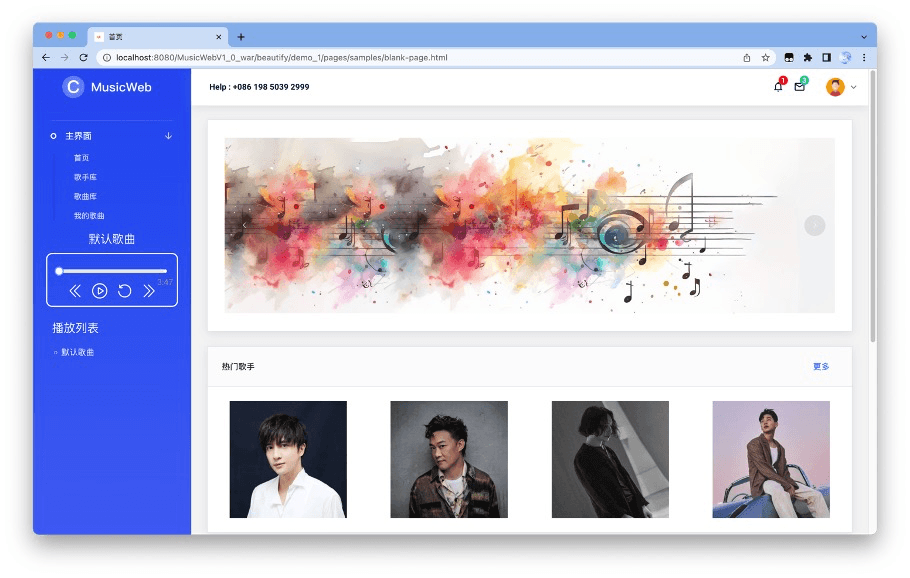910x578 pixels.
Task: Open the mail envelope icon
Action: [x=800, y=87]
